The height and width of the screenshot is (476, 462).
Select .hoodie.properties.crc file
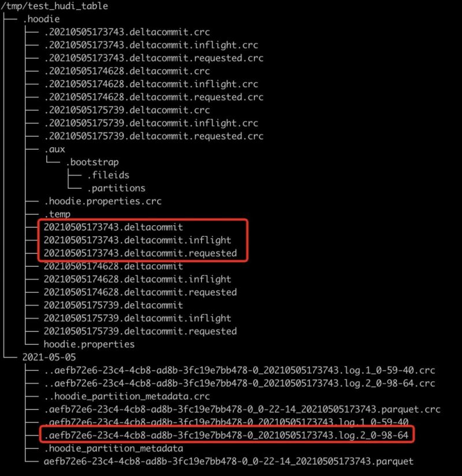coord(103,201)
